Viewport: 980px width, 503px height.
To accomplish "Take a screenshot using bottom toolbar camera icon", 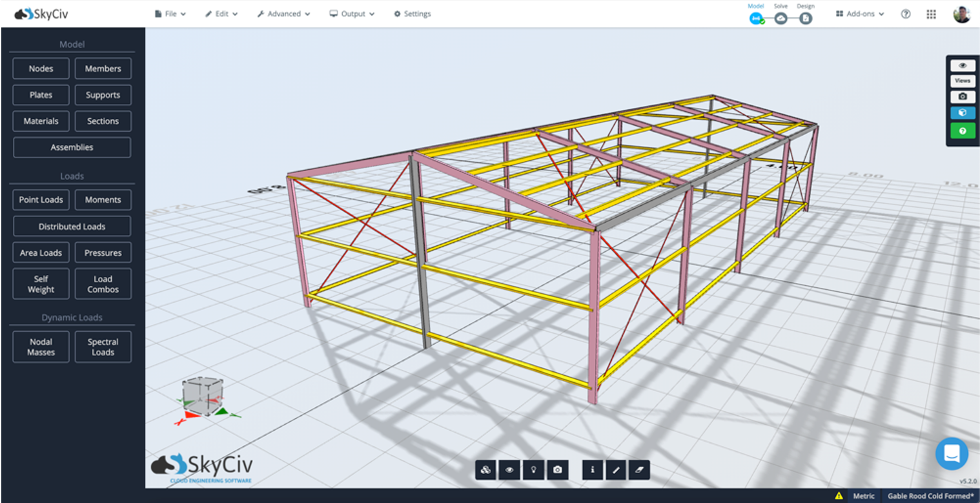I will tap(558, 469).
